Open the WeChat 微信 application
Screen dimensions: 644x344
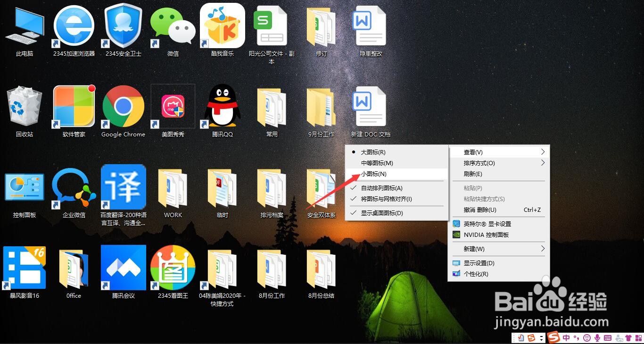[x=173, y=26]
